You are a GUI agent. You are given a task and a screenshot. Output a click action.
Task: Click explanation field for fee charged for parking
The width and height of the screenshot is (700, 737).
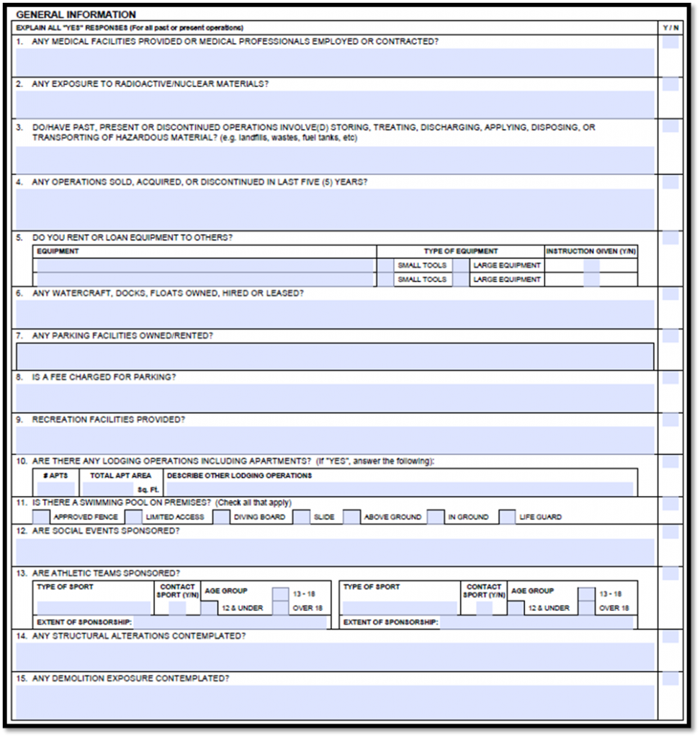point(335,398)
